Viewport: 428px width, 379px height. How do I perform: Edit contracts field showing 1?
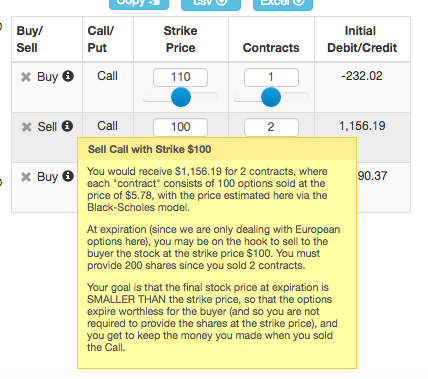[x=271, y=77]
